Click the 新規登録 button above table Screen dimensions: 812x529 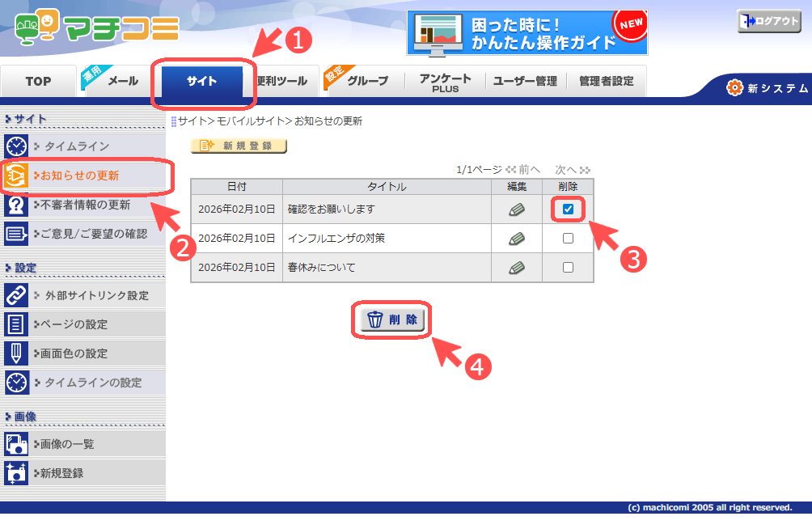click(239, 146)
